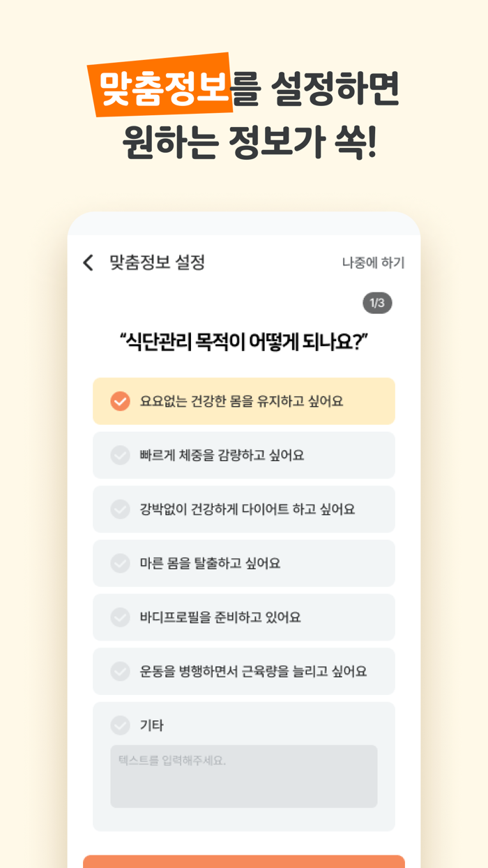488x868 pixels.
Task: Click the gray check icon next to 빠르게 체중 감량 option
Action: coord(119,455)
